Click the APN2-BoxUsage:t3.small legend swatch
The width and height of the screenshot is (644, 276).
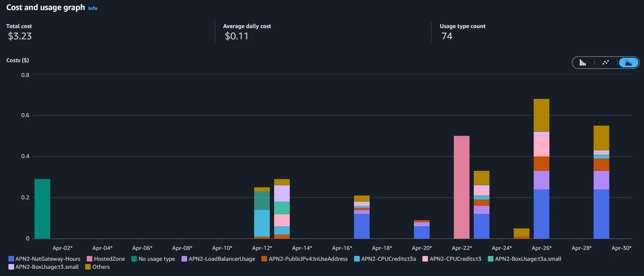(x=11, y=267)
